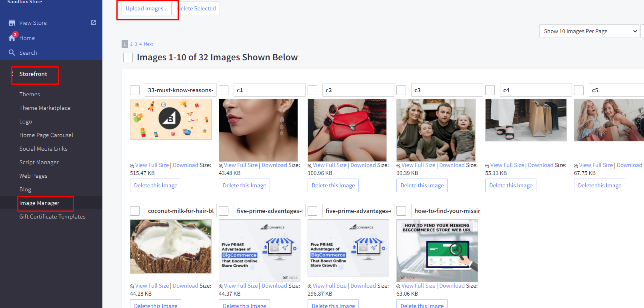The height and width of the screenshot is (308, 644).
Task: Click the zoom icon beside c4's View Full Size
Action: click(487, 165)
